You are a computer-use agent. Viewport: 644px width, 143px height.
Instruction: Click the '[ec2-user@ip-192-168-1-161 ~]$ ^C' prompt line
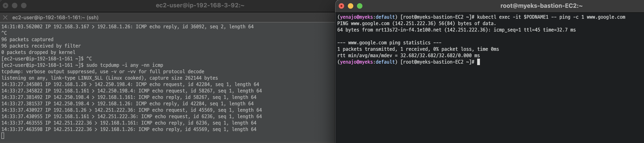pyautogui.click(x=47, y=59)
